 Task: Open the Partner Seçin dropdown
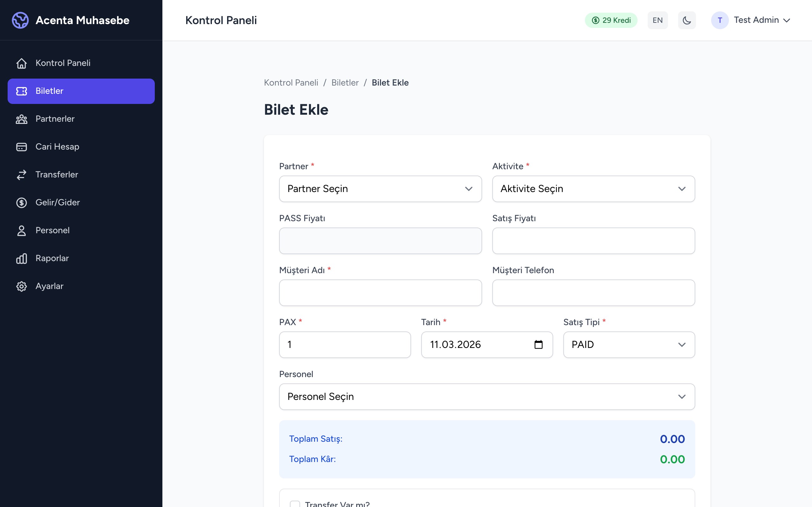coord(380,189)
